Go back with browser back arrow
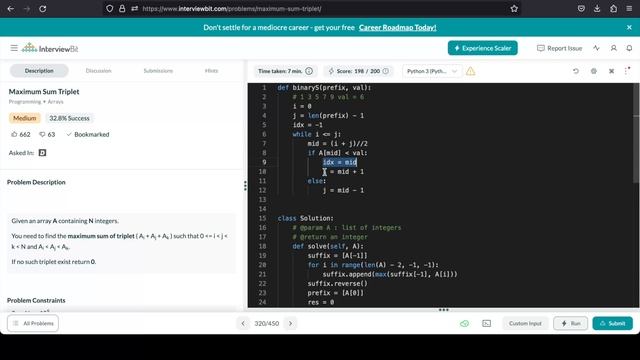This screenshot has height=360, width=640. (x=11, y=9)
